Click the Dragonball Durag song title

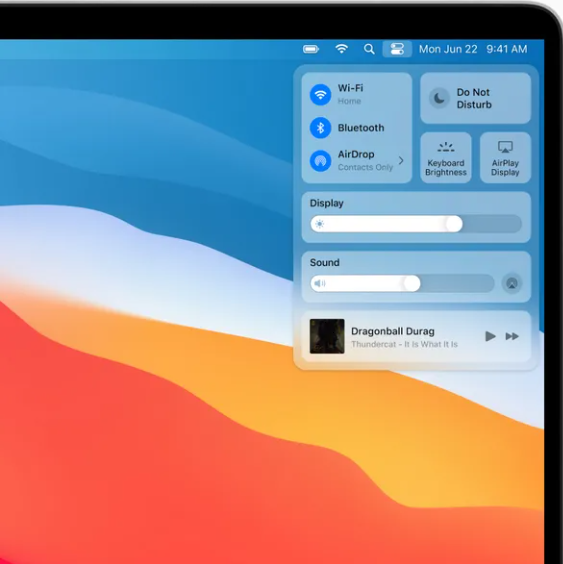coord(393,331)
